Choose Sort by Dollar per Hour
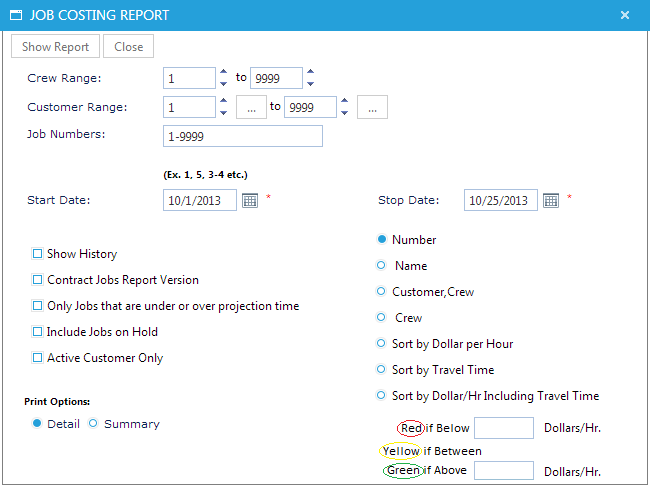Image resolution: width=650 pixels, height=485 pixels. click(381, 344)
